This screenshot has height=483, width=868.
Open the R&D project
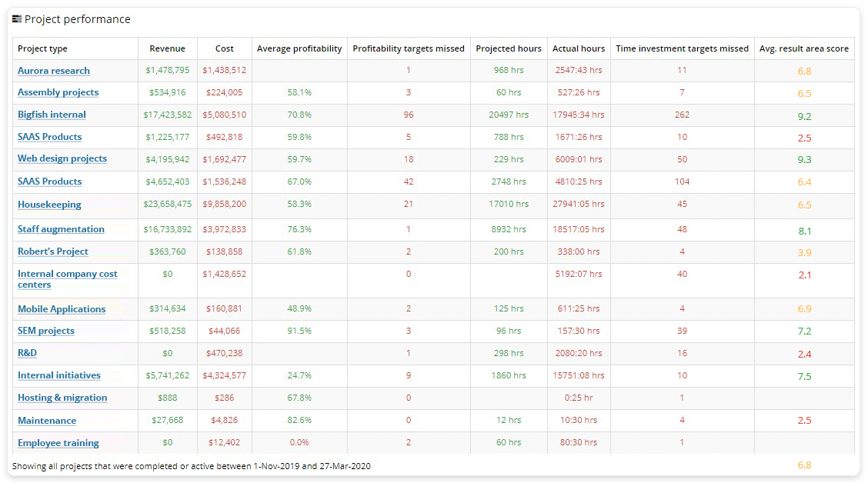26,352
